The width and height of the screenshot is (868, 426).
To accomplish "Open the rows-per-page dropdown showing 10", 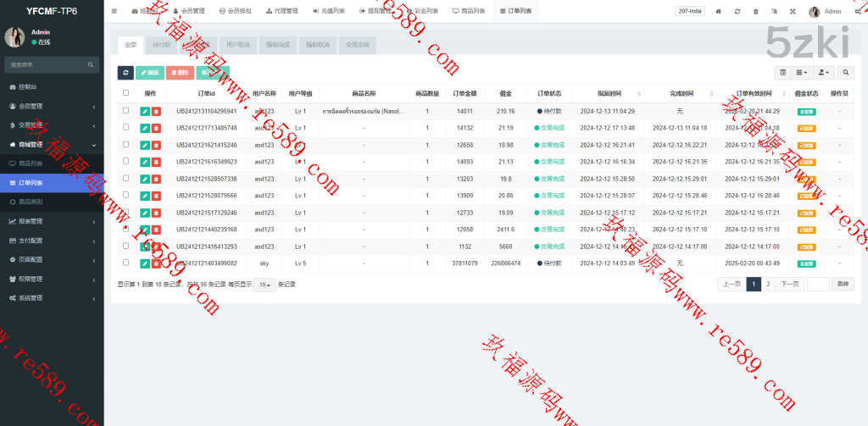I will (x=265, y=285).
